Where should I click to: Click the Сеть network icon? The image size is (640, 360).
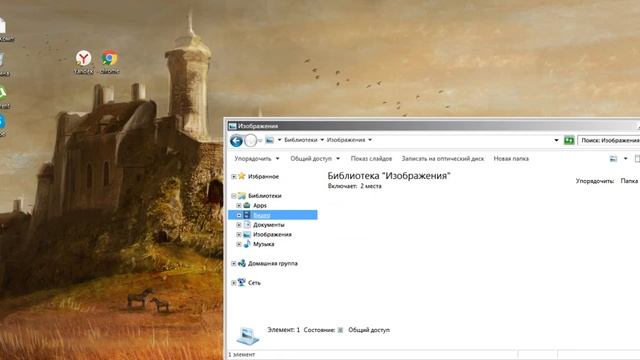click(242, 282)
